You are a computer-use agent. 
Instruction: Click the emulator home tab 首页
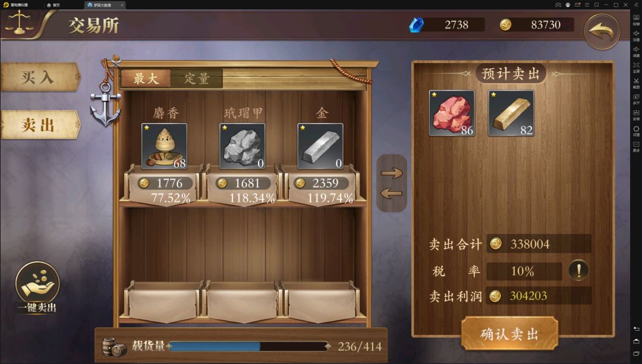53,5
